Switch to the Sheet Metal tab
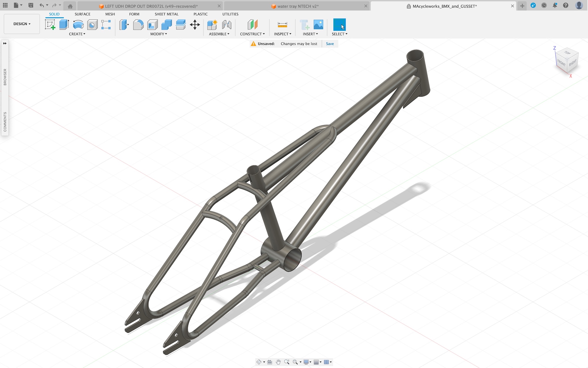The width and height of the screenshot is (588, 368). coord(166,14)
